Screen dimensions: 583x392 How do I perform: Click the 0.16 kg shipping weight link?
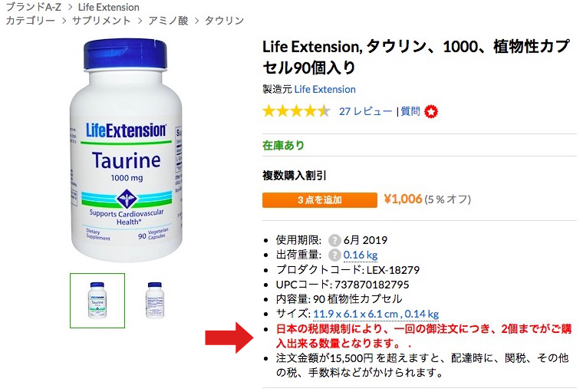(361, 255)
